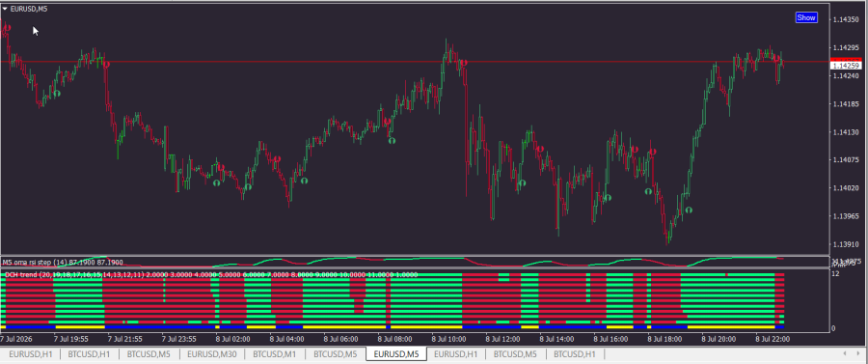Click the 1.14130 price scale label

[845, 132]
